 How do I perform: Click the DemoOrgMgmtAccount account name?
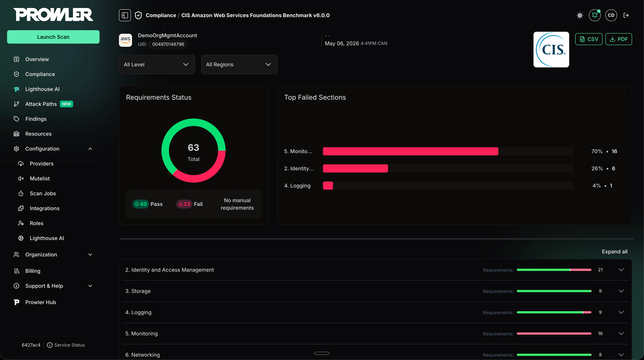coord(167,35)
